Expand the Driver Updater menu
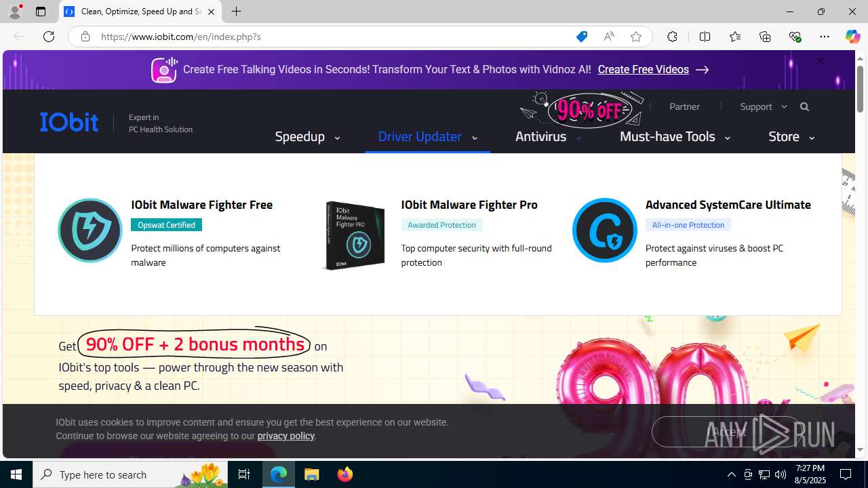This screenshot has width=868, height=488. (x=427, y=136)
